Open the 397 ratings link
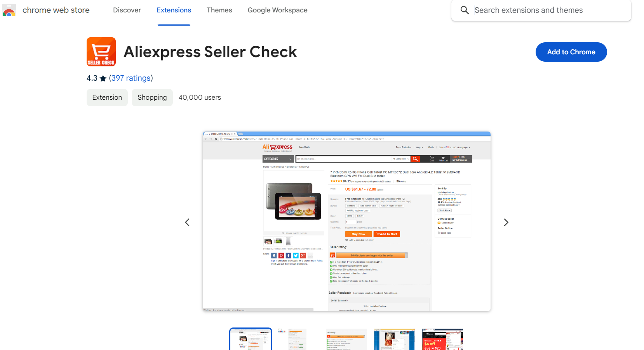The width and height of the screenshot is (644, 350). (131, 78)
